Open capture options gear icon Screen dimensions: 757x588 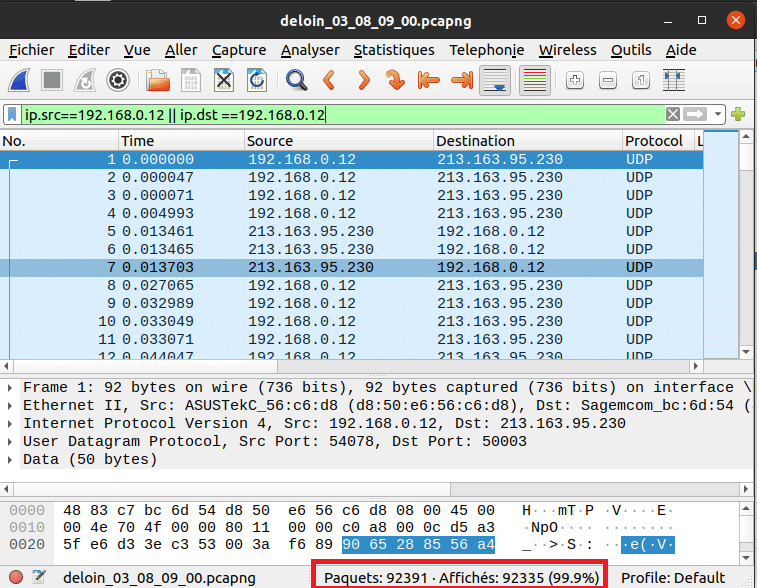coord(118,80)
